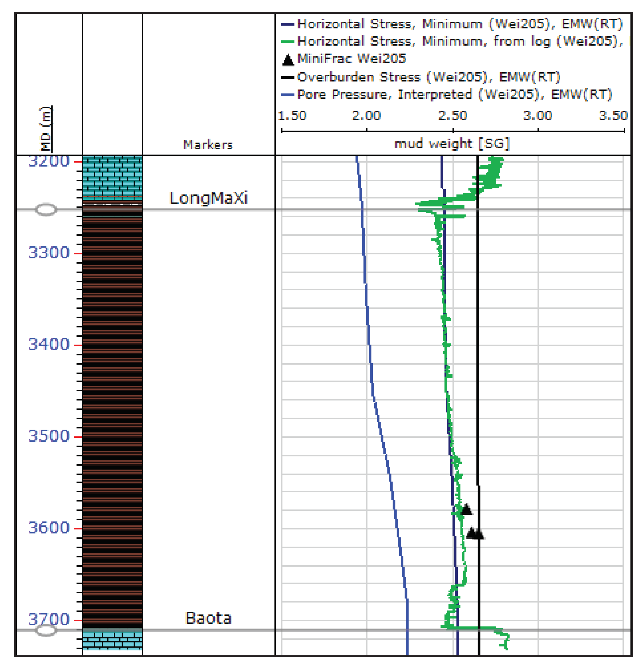Image resolution: width=644 pixels, height=670 pixels.
Task: Click the Pore Pressure Interpreted legend label
Action: (454, 94)
